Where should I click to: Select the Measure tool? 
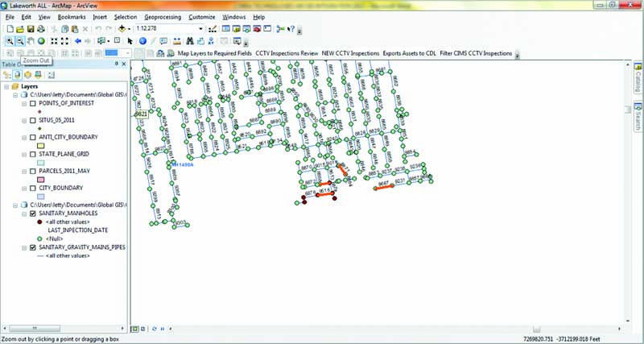click(177, 41)
